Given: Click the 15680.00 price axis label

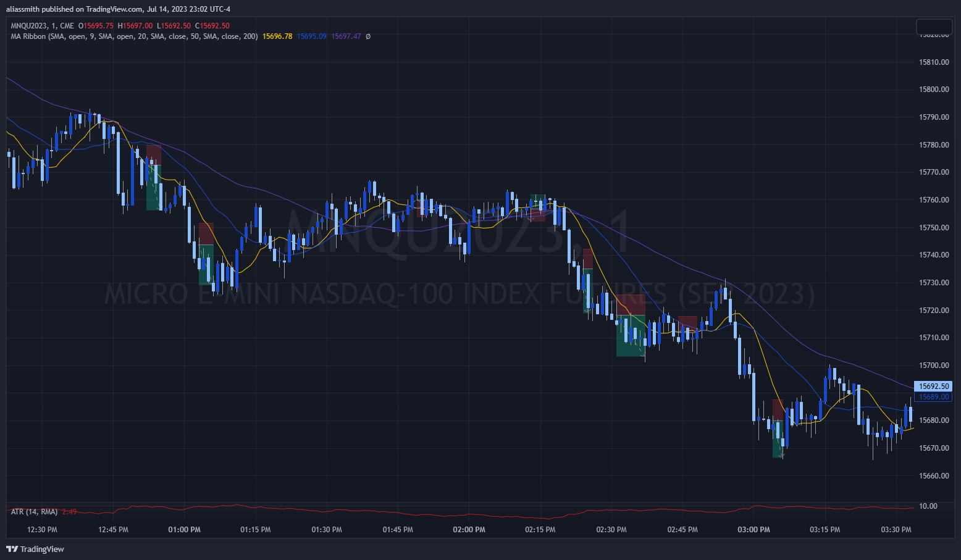Looking at the screenshot, I should click(934, 420).
